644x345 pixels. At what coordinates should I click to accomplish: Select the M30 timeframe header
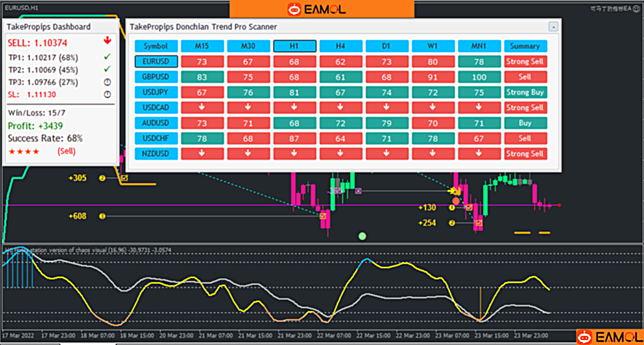tap(248, 46)
